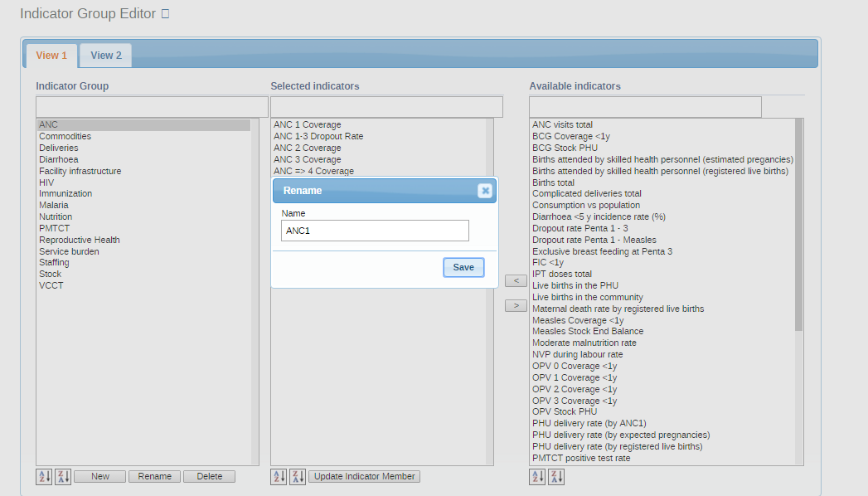Focus the Available indicators filter box
Viewport: 868px width, 496px height.
coord(645,107)
